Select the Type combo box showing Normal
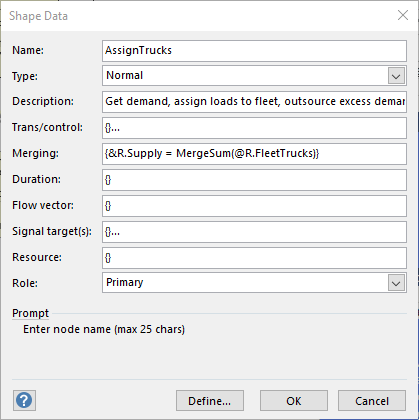The image size is (419, 420). coord(254,76)
